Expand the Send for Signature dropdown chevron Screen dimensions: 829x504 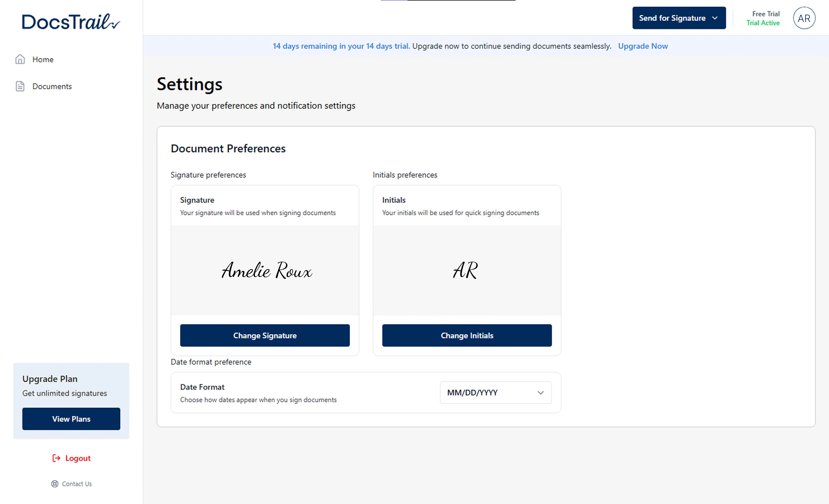pyautogui.click(x=715, y=18)
